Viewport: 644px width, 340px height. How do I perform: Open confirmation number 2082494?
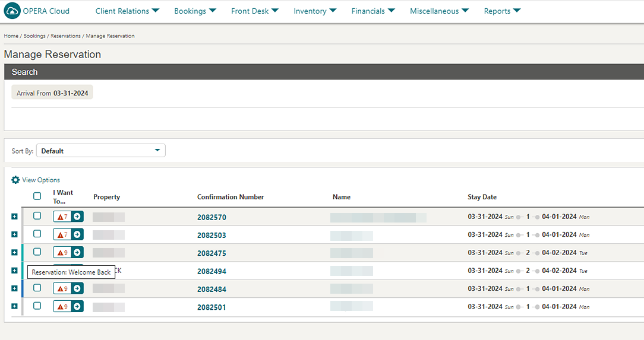click(211, 272)
